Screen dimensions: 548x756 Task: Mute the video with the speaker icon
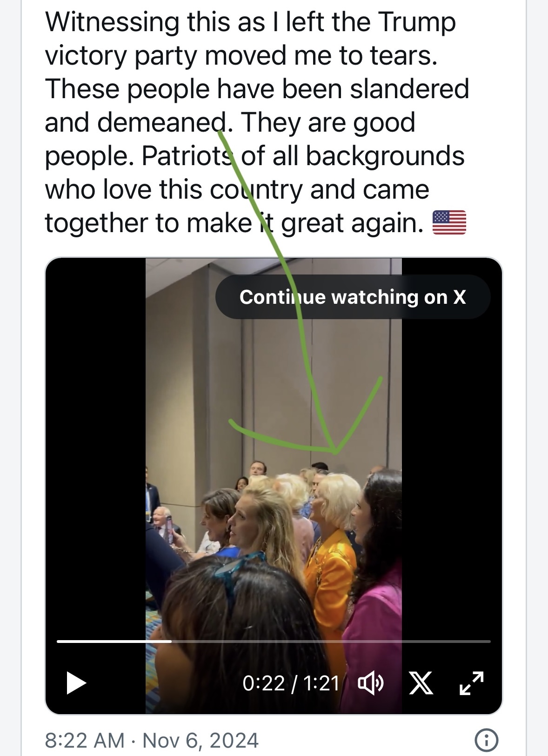pos(370,683)
